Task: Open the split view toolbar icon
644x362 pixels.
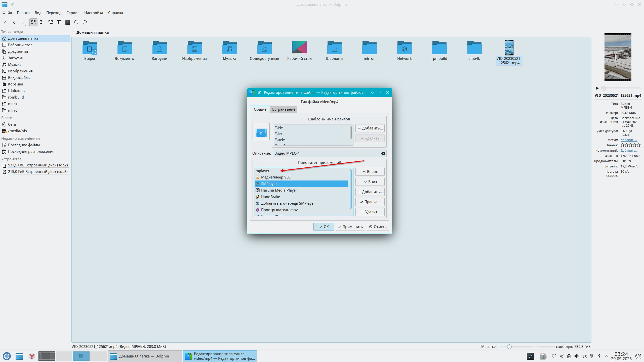Action: 59,22
